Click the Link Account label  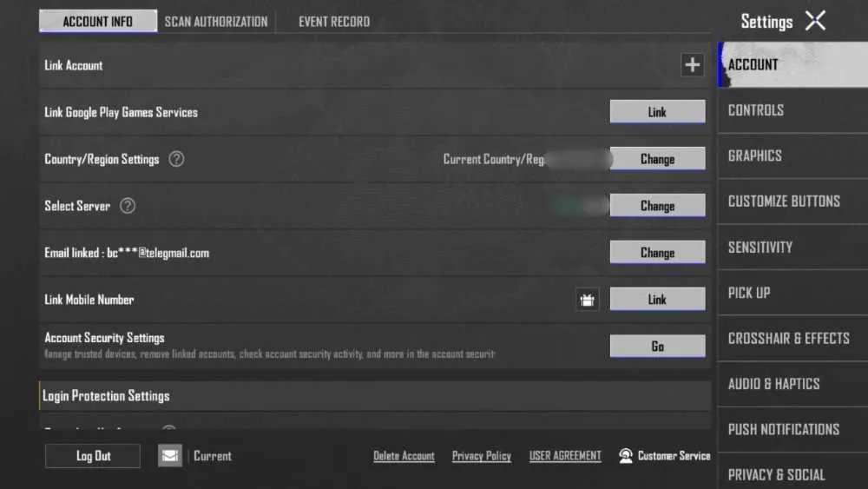point(74,65)
